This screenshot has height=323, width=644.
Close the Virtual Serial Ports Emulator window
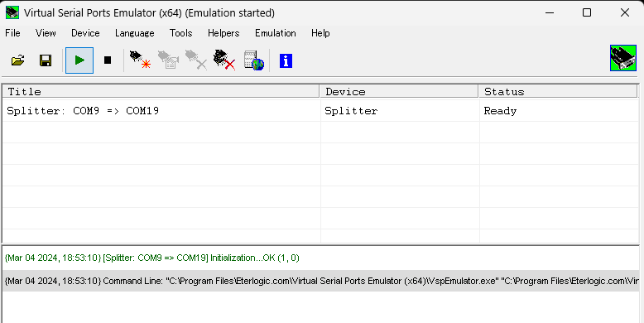[625, 12]
